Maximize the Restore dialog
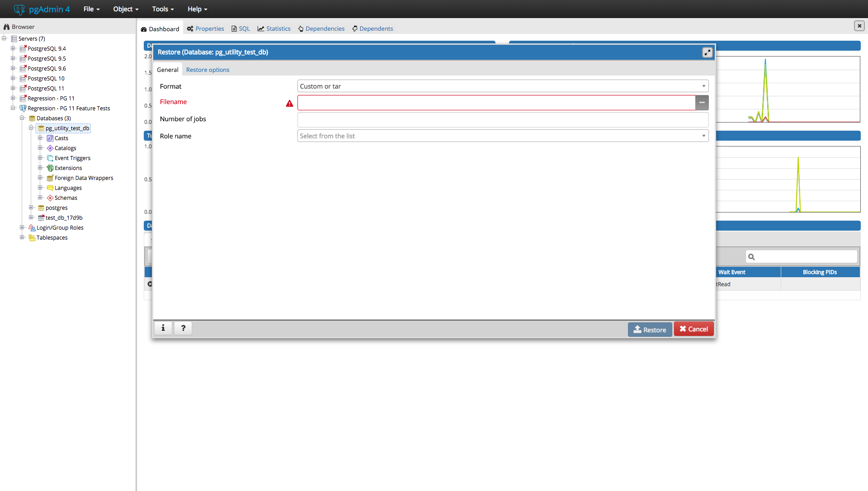Viewport: 868px width, 491px height. tap(707, 52)
